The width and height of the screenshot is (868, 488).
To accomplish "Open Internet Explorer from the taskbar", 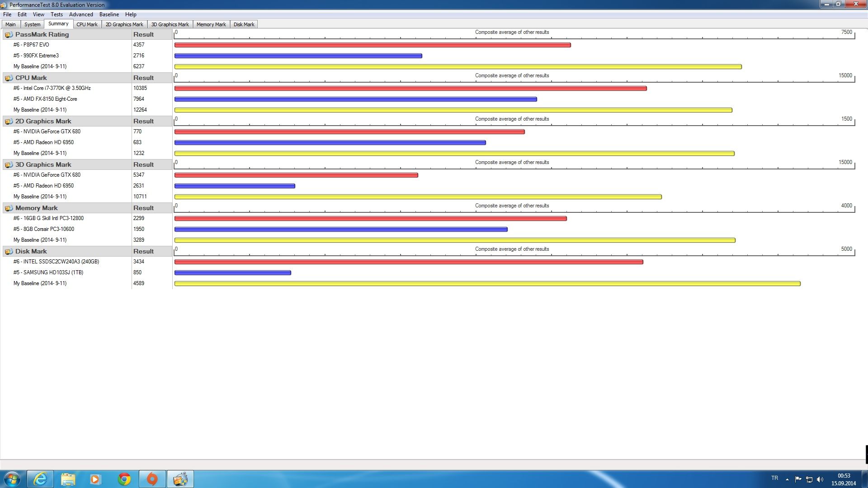I will (x=40, y=479).
